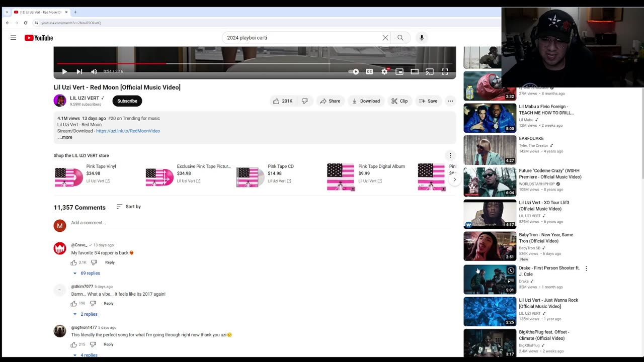Like the @dkim7077 comment
This screenshot has height=362, width=644.
pos(74,304)
